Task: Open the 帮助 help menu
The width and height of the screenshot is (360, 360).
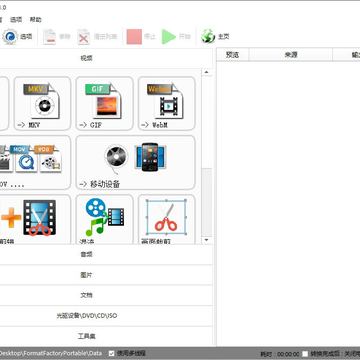Action: tap(36, 20)
